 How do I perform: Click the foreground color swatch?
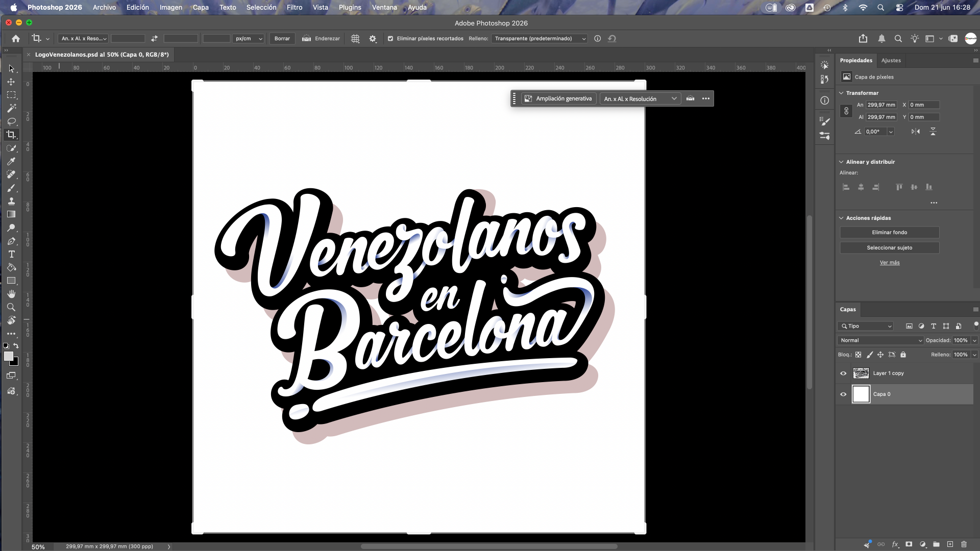click(8, 356)
